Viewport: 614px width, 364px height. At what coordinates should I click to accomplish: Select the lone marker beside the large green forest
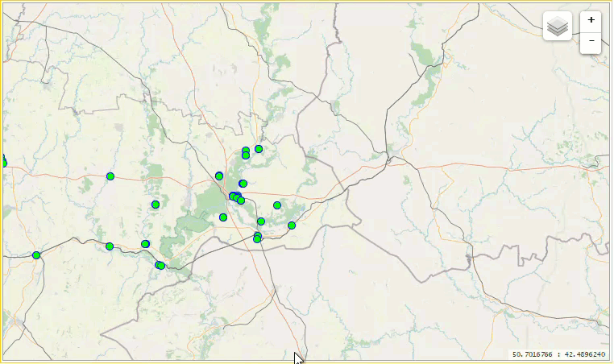point(156,205)
